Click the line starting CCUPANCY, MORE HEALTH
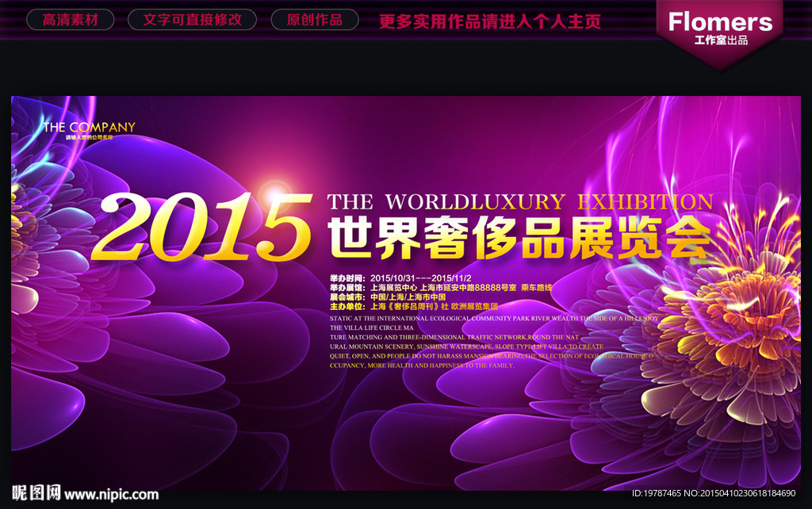This screenshot has width=812, height=509. click(422, 365)
